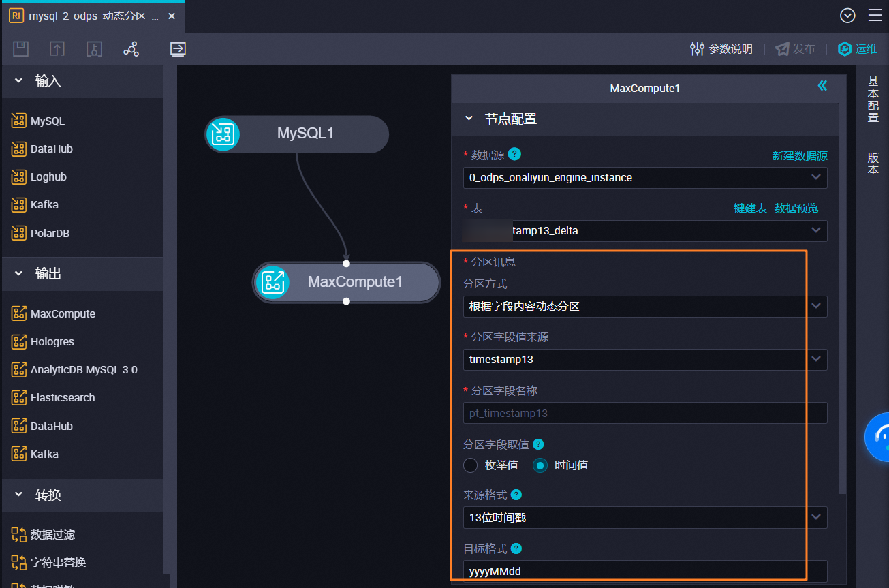The width and height of the screenshot is (889, 588).
Task: Collapse the 输出 output section
Action: pos(18,273)
